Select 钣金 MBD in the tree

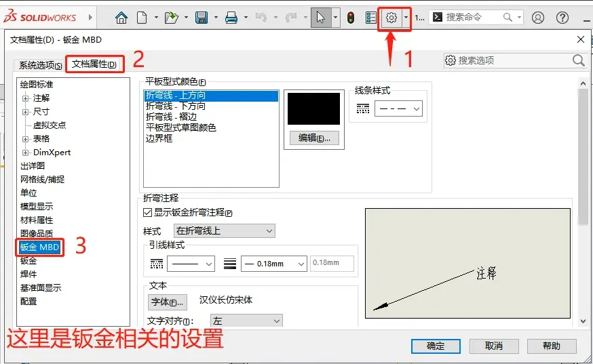pyautogui.click(x=40, y=247)
